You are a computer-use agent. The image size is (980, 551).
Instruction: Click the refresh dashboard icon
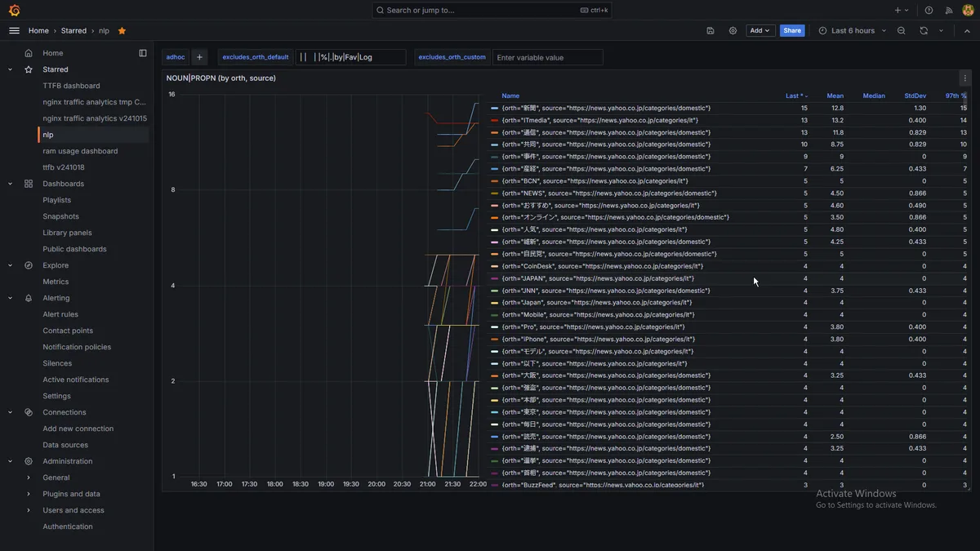tap(924, 31)
